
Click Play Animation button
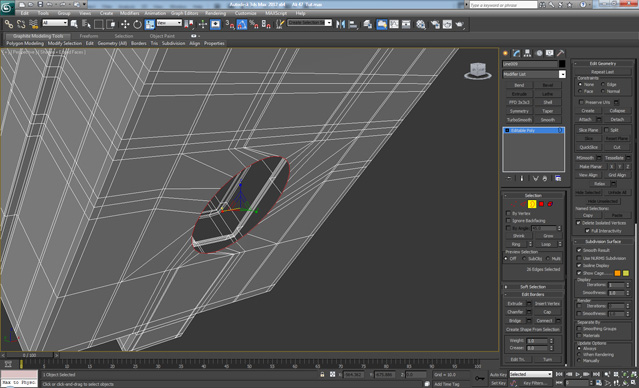click(578, 374)
